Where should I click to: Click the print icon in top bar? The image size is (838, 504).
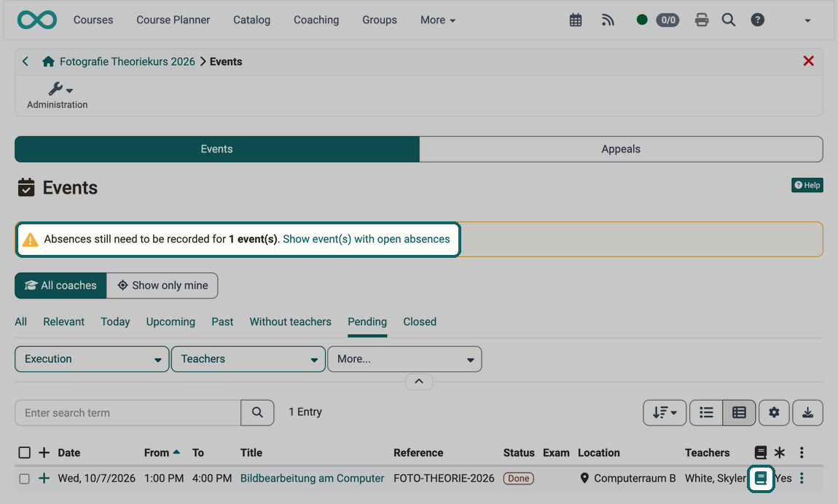(x=702, y=20)
